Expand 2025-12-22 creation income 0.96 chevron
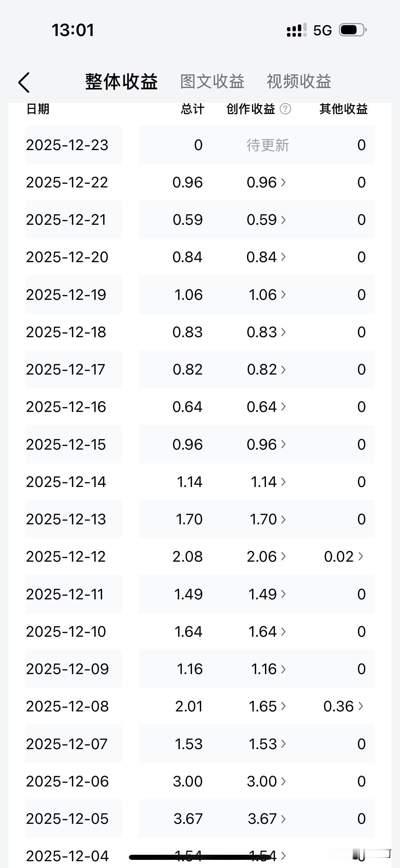The image size is (400, 868). 284,183
